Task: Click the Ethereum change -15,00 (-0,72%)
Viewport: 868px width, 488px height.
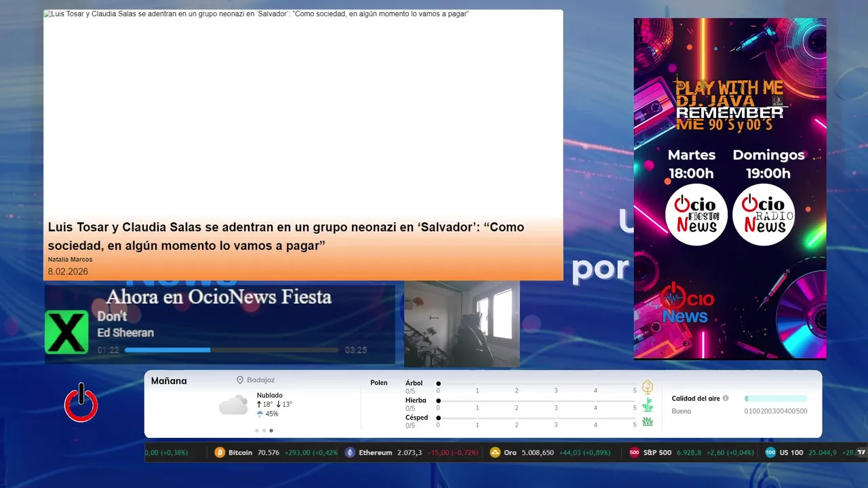Action: (453, 453)
